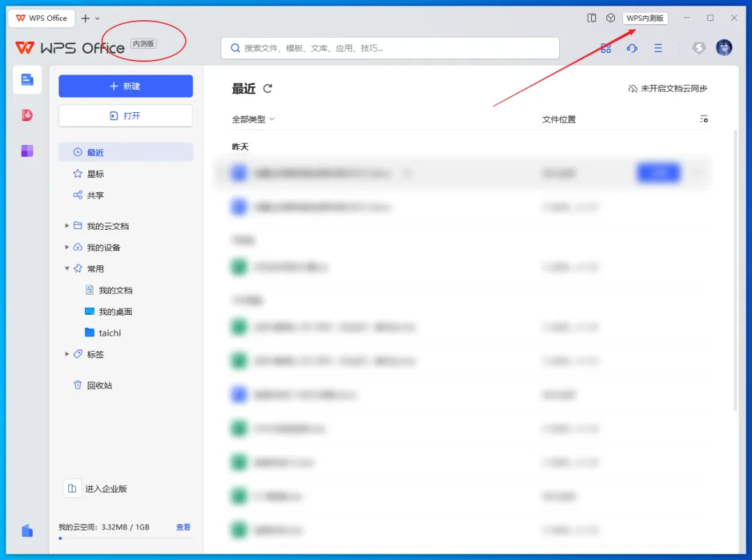Click the search magnifier icon
Image resolution: width=752 pixels, height=560 pixels.
(235, 48)
